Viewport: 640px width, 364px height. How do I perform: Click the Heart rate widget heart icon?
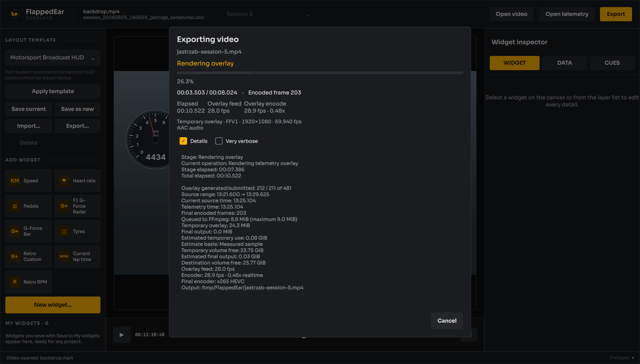click(64, 181)
